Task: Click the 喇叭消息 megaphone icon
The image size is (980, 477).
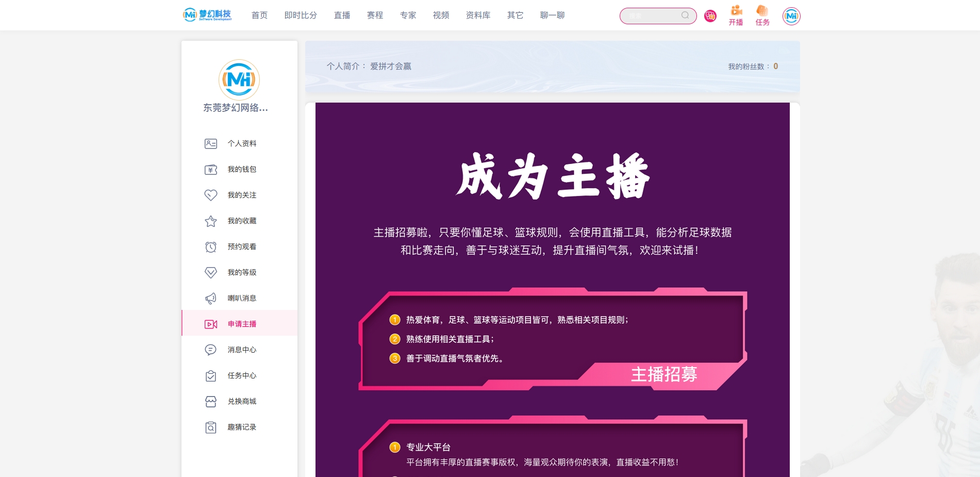Action: click(211, 298)
